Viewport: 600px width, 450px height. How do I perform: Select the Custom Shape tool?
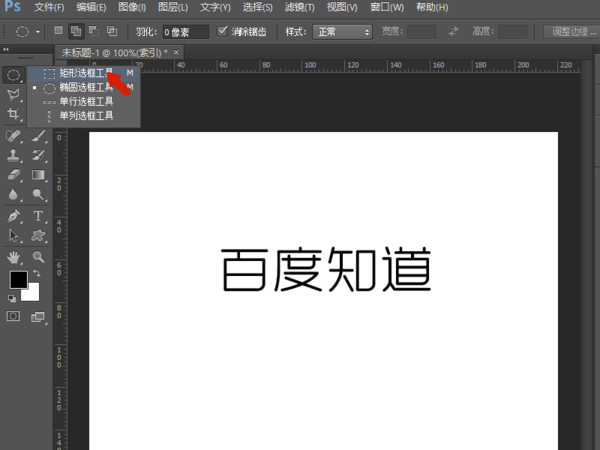tap(38, 236)
